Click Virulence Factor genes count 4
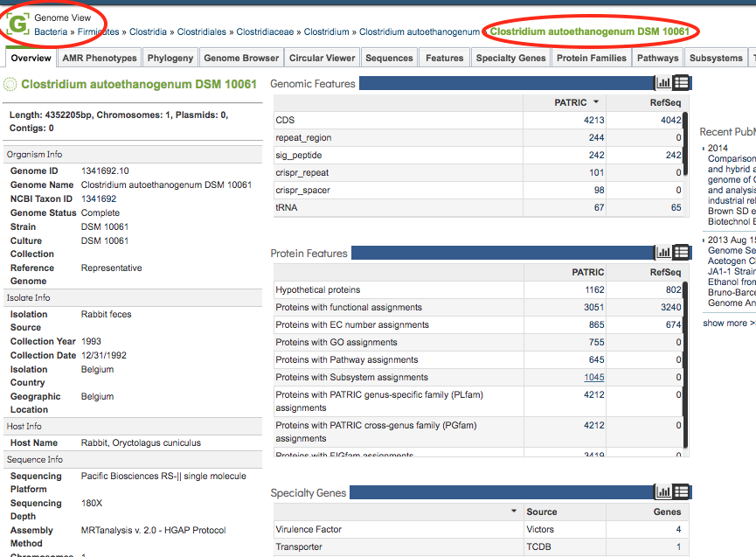Viewport: 756px width, 557px height. (678, 530)
